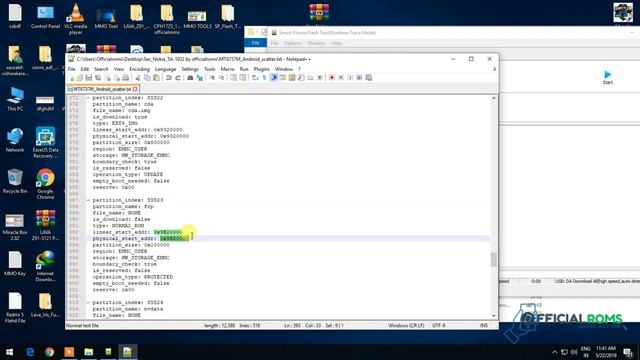
Task: Click the editor scrollbar down arrow
Action: pos(493,316)
